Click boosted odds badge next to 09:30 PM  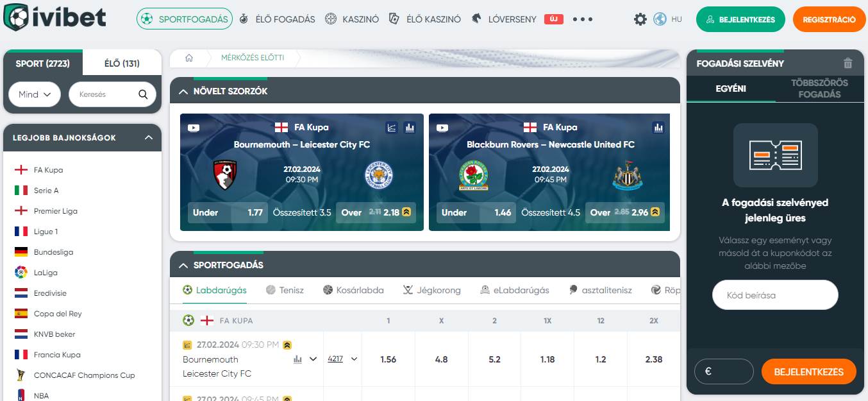pyautogui.click(x=287, y=345)
